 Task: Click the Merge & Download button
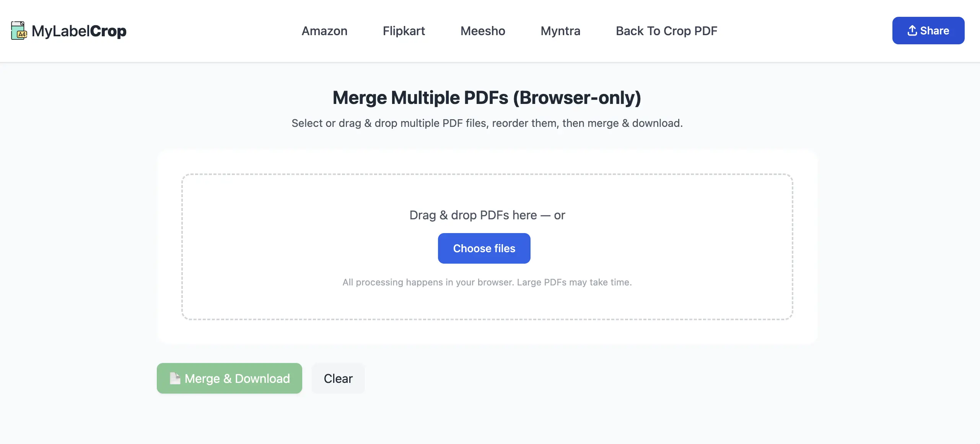[229, 378]
